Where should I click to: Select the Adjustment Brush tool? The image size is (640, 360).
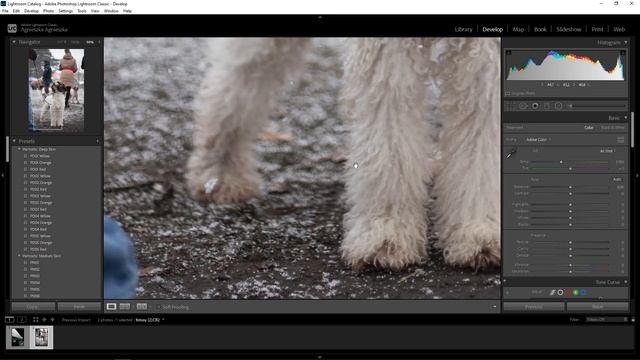[x=598, y=106]
